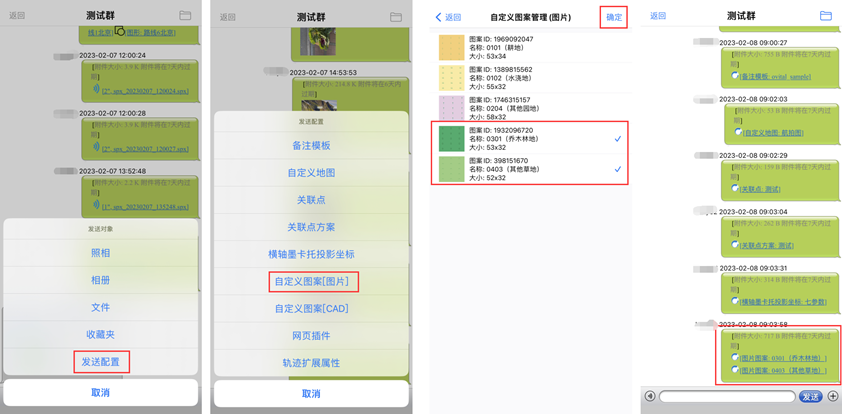The height and width of the screenshot is (414, 842).
Task: Choose 横轴墨卡托投影坐标 option
Action: tap(311, 253)
